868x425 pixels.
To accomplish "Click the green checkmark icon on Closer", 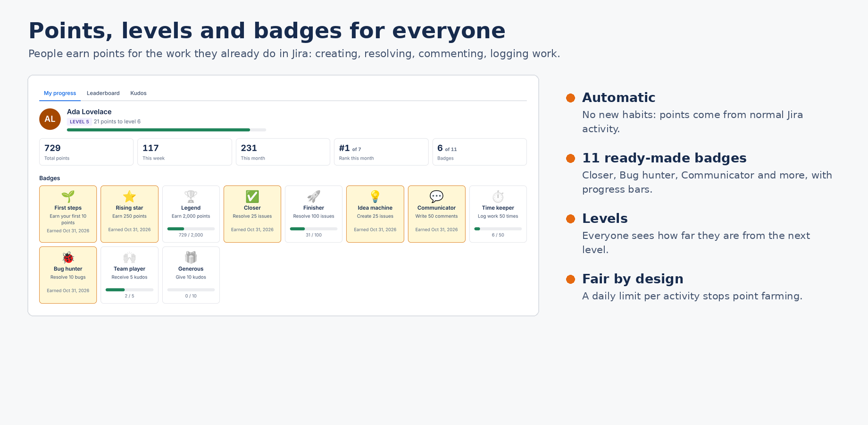I will (x=252, y=196).
